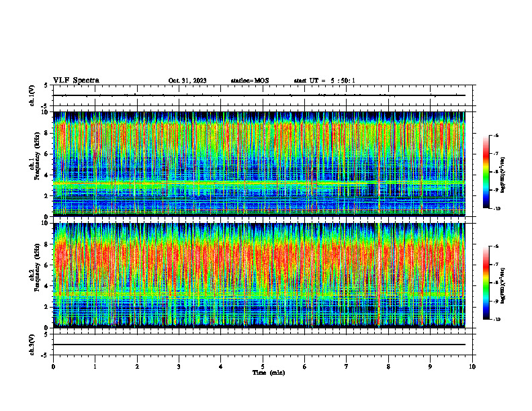This screenshot has width=532, height=411.
Task: Click the ch.3 voltage waveform trace
Action: (x=259, y=345)
